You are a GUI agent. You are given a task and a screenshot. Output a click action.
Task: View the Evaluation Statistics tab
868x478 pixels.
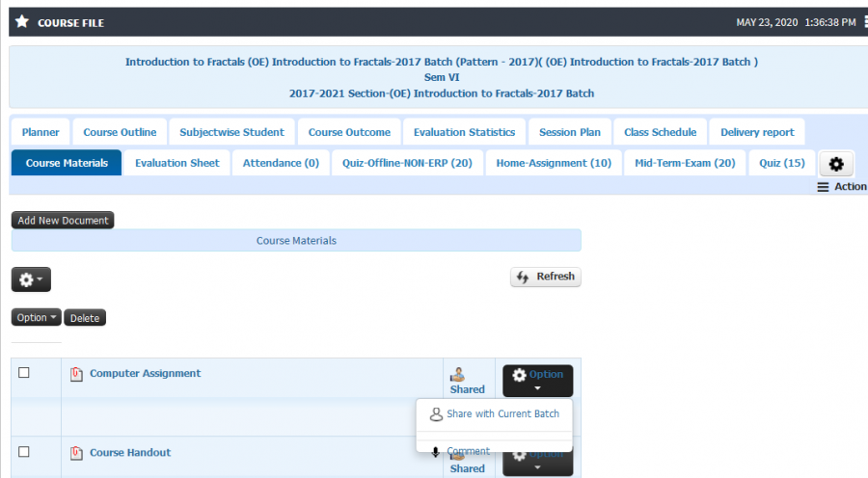465,132
